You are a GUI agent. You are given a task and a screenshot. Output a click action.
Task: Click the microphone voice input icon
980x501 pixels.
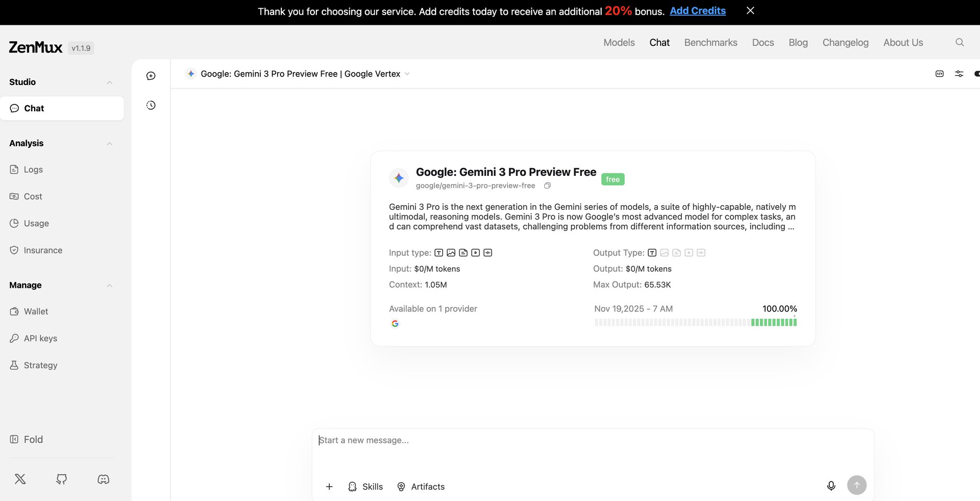click(831, 486)
